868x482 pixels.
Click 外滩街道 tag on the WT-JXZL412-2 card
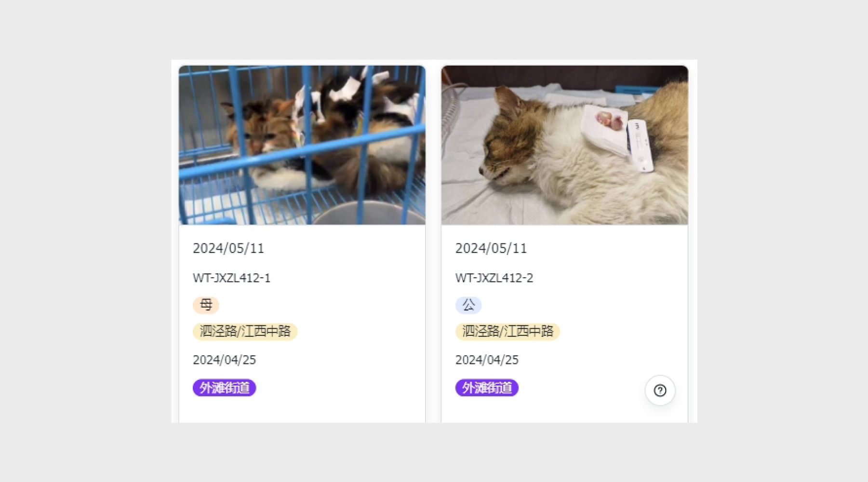point(487,388)
